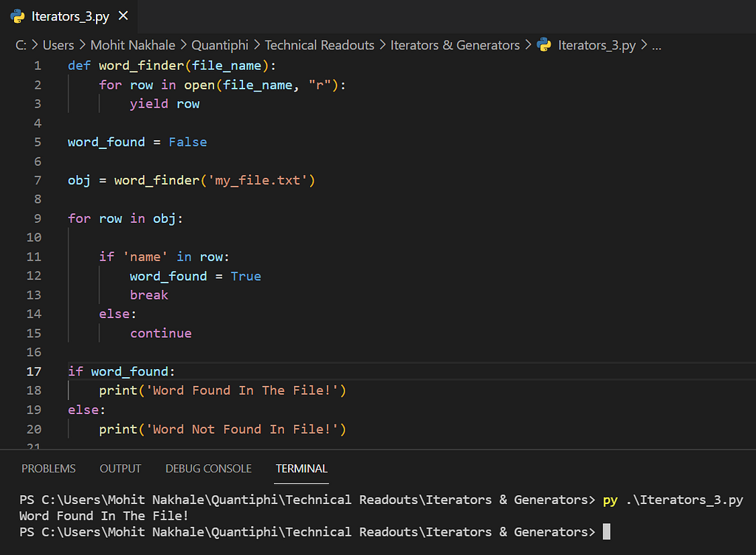756x555 pixels.
Task: Expand the Quantiphi breadcrumb segment
Action: (220, 45)
